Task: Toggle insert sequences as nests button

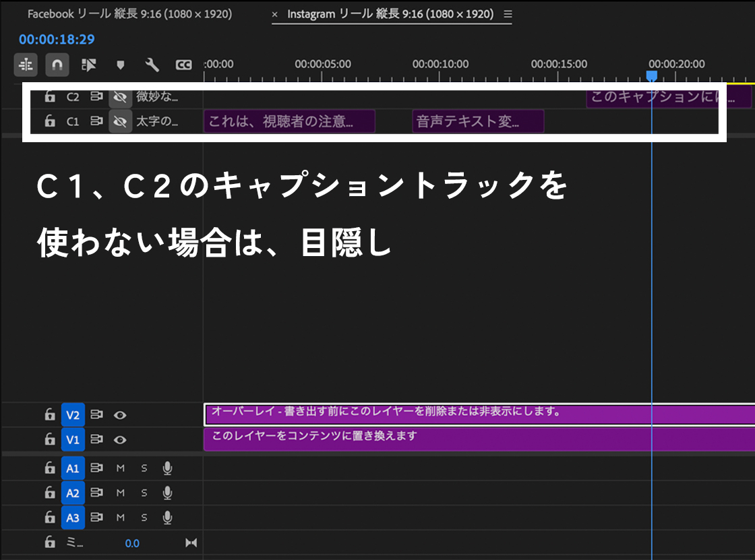Action: coord(26,65)
